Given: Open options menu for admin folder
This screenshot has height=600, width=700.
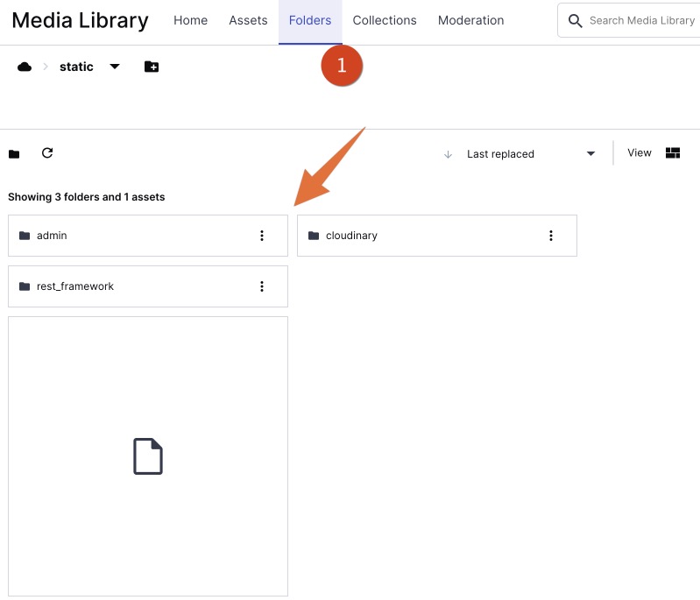Looking at the screenshot, I should coord(262,236).
